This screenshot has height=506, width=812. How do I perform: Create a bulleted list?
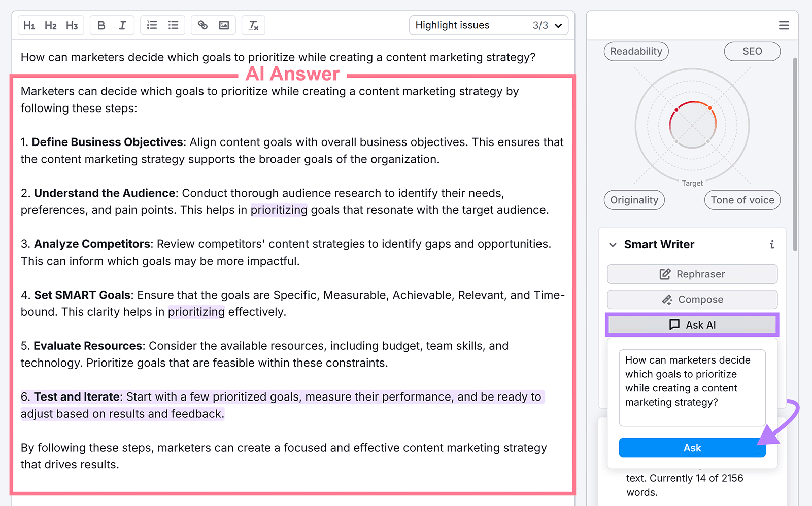pyautogui.click(x=173, y=25)
